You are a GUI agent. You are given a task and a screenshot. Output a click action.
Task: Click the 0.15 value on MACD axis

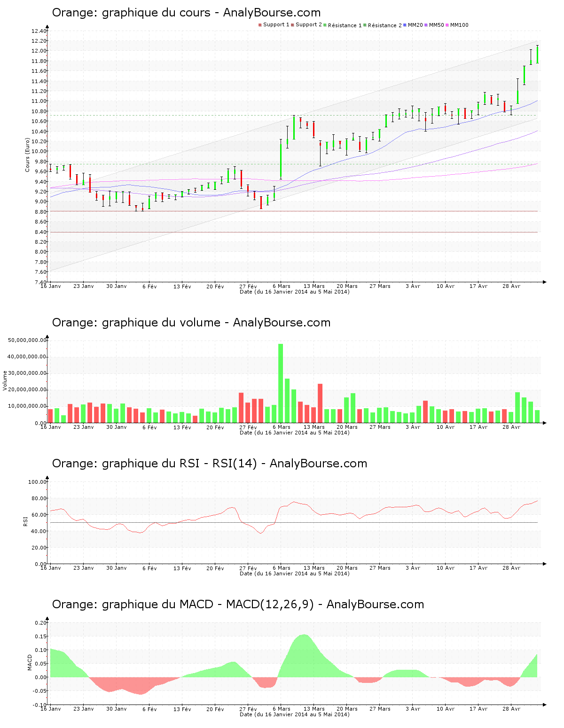click(41, 636)
